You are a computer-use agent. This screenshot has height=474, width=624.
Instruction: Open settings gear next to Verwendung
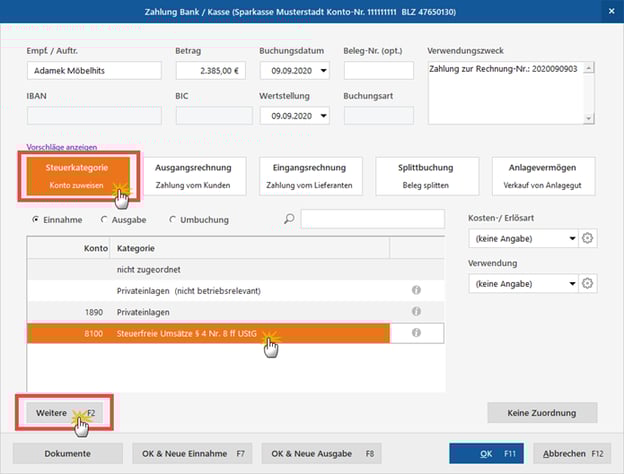[x=588, y=284]
